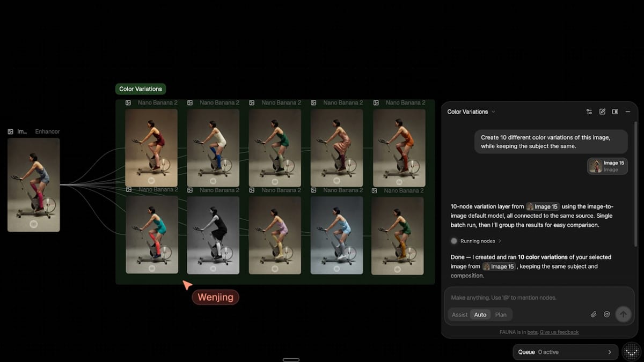Switch to Assist mode

pyautogui.click(x=459, y=314)
